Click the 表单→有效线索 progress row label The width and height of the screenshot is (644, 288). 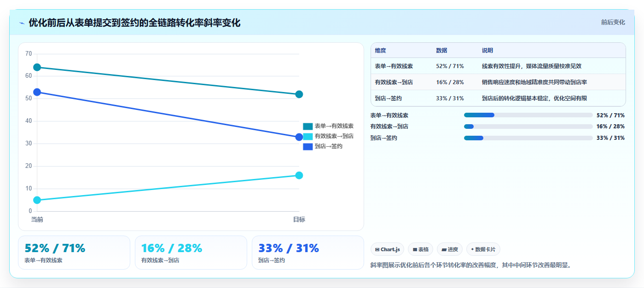(389, 115)
